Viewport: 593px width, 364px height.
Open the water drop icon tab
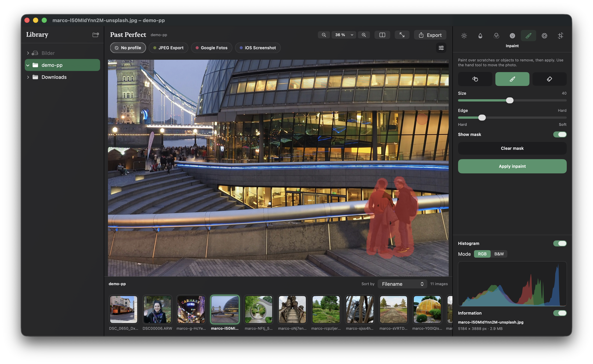(x=480, y=36)
